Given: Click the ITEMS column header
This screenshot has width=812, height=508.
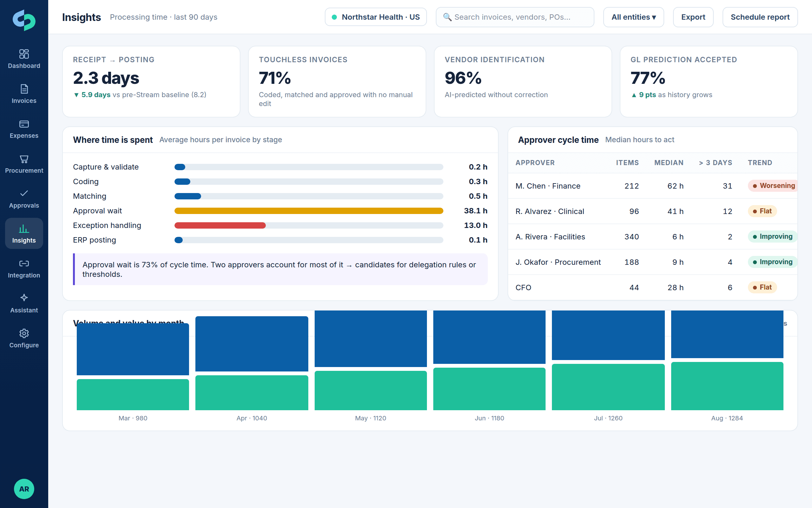Looking at the screenshot, I should 627,163.
